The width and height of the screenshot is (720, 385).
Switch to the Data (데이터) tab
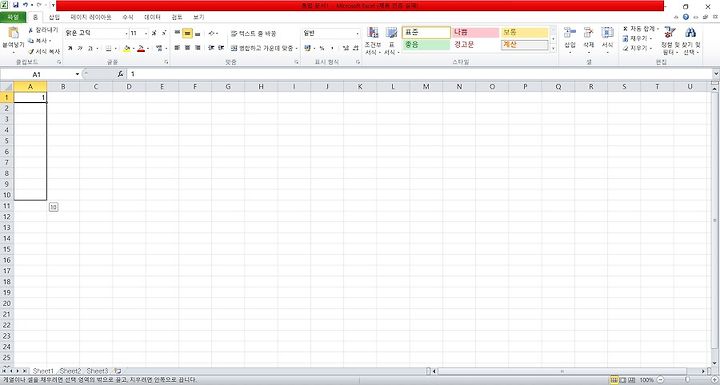click(152, 17)
